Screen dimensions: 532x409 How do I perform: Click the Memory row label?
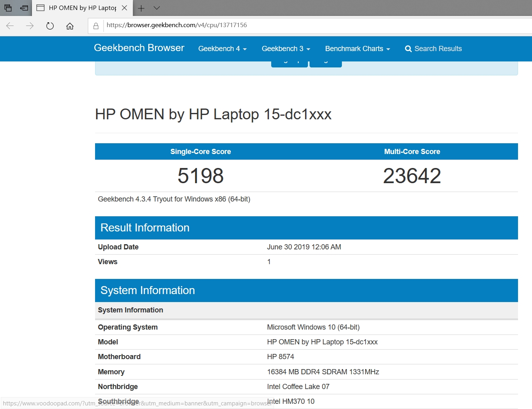pos(111,372)
